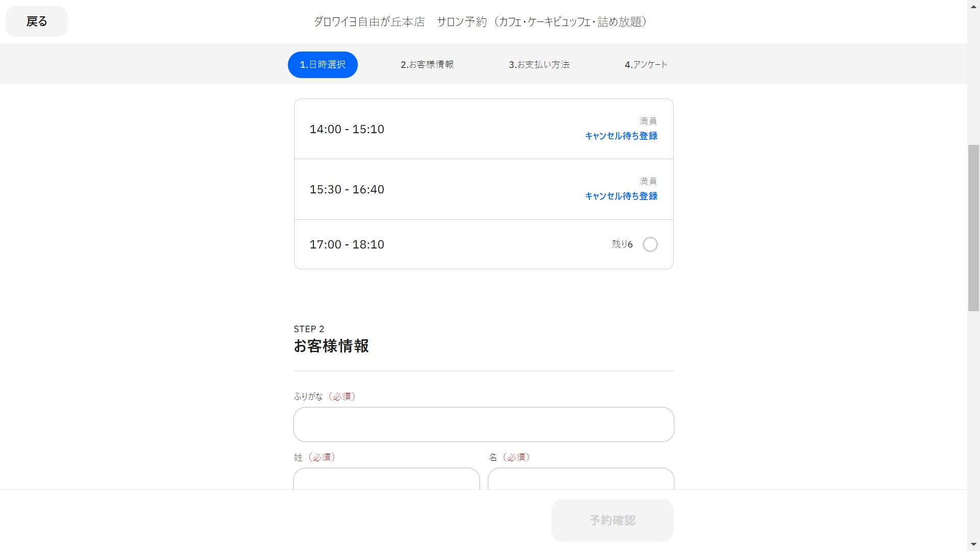This screenshot has height=551, width=980.
Task: Focus the 名 given name input field
Action: tap(581, 479)
